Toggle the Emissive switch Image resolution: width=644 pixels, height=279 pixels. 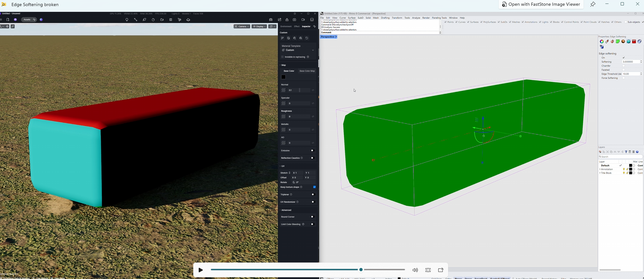pyautogui.click(x=312, y=151)
